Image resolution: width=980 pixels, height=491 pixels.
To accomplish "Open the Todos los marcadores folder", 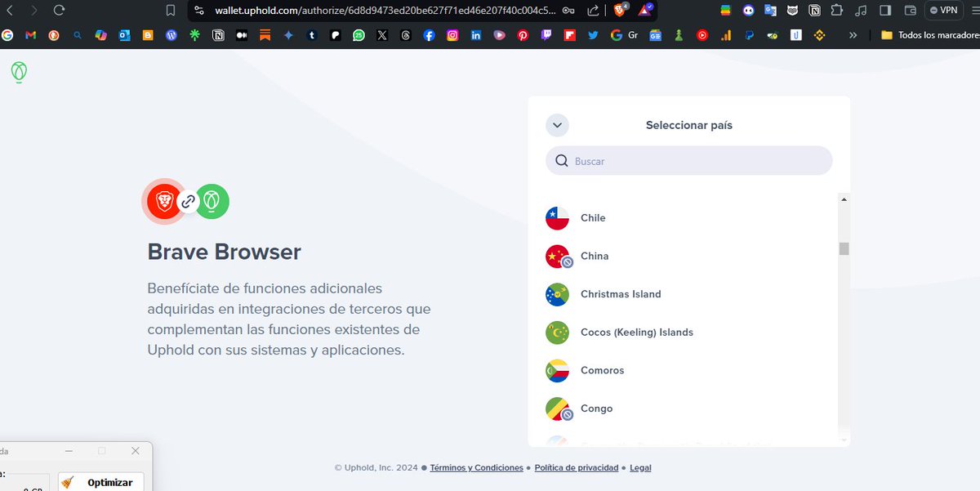I will (x=930, y=36).
